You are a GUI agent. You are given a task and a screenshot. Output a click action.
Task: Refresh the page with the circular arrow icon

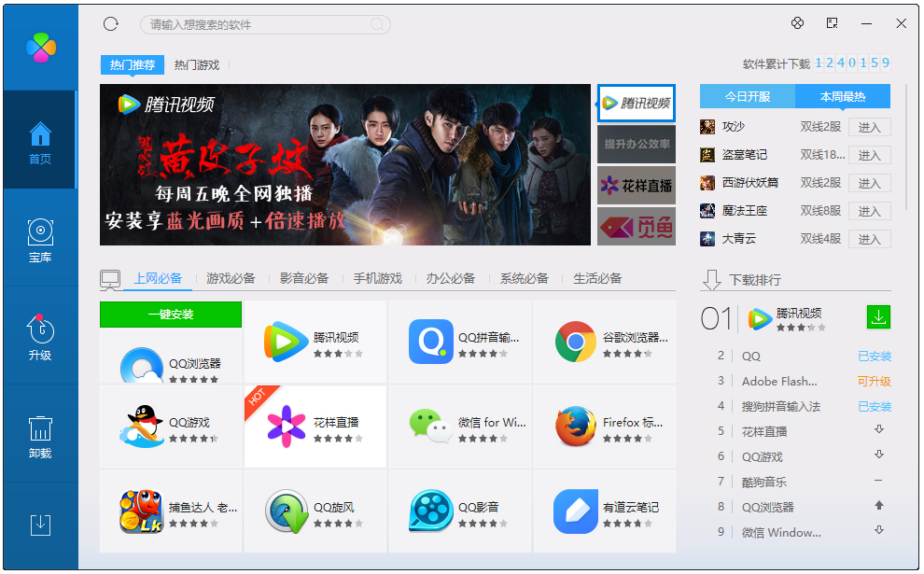(111, 23)
